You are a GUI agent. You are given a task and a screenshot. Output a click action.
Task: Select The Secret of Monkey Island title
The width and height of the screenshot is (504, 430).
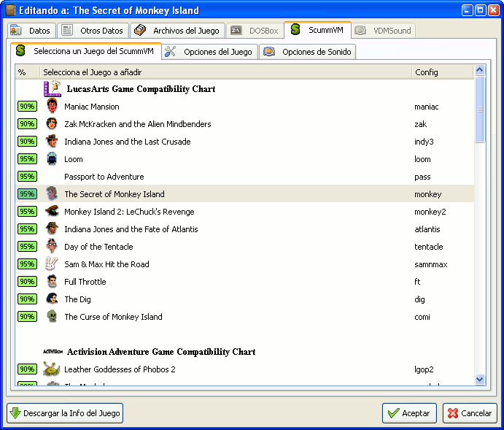tap(114, 194)
